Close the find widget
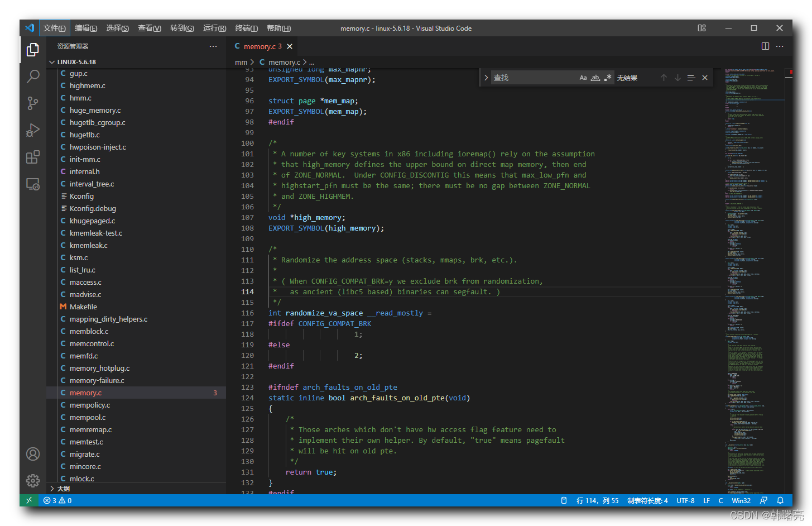812x526 pixels. (x=705, y=78)
